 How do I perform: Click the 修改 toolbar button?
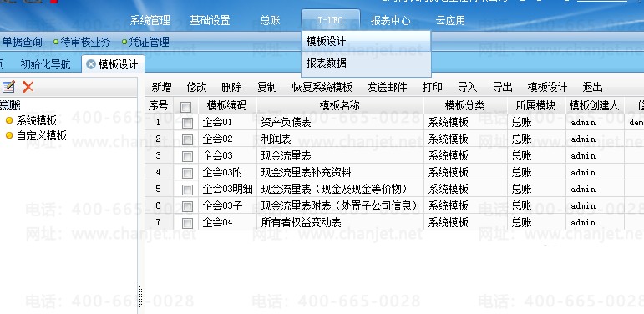coord(196,87)
